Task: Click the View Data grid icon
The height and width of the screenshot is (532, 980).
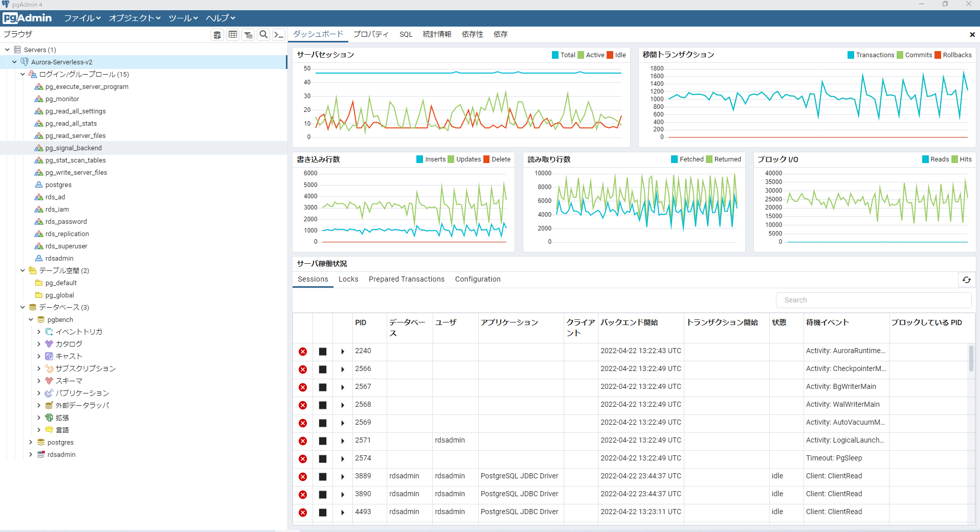Action: coord(233,35)
